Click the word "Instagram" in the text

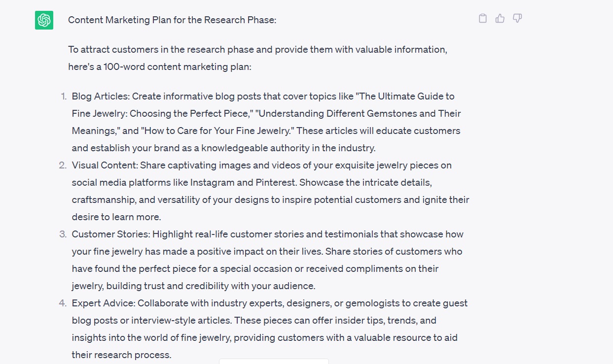(212, 183)
